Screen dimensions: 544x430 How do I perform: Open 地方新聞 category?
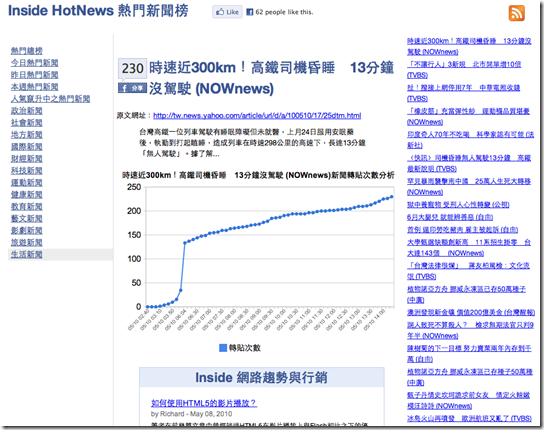tap(27, 135)
